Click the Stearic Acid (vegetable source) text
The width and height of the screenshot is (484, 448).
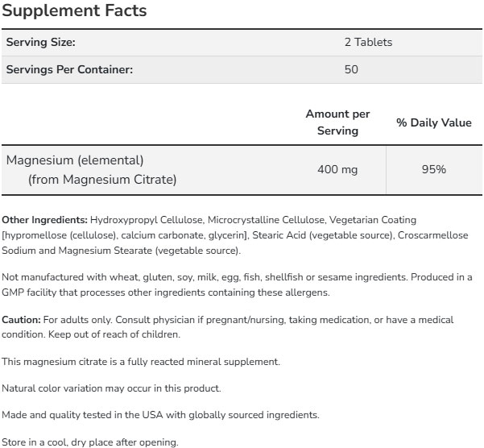coord(324,235)
